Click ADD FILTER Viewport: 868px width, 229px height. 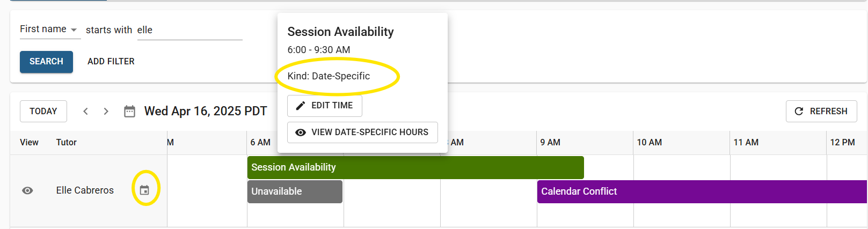pyautogui.click(x=111, y=62)
